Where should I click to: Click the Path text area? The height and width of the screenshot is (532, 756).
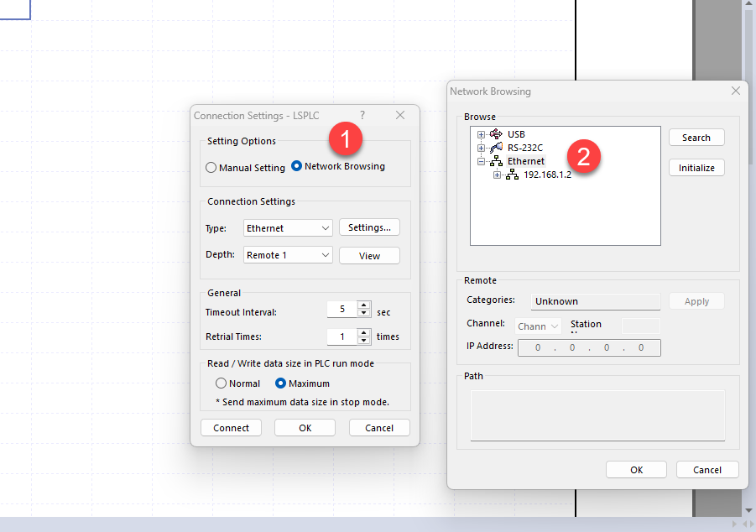[x=597, y=415]
